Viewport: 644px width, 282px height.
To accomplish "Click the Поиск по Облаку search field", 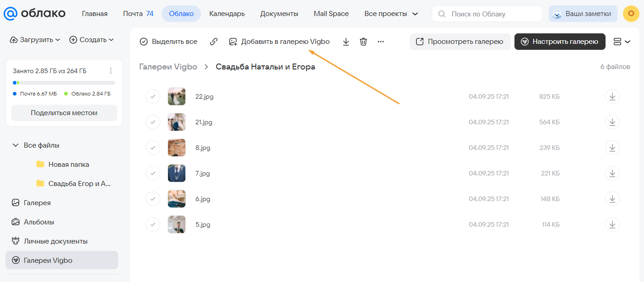I will point(492,14).
